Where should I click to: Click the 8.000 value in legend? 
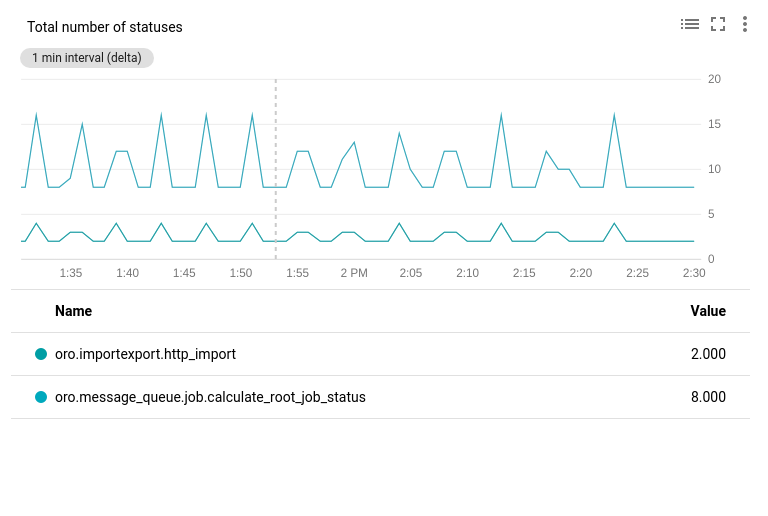(708, 397)
